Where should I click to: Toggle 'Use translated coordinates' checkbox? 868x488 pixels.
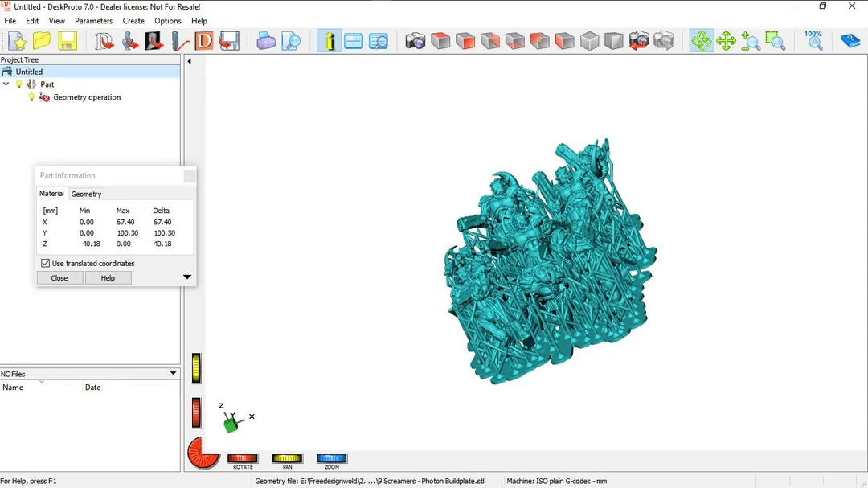pos(46,263)
